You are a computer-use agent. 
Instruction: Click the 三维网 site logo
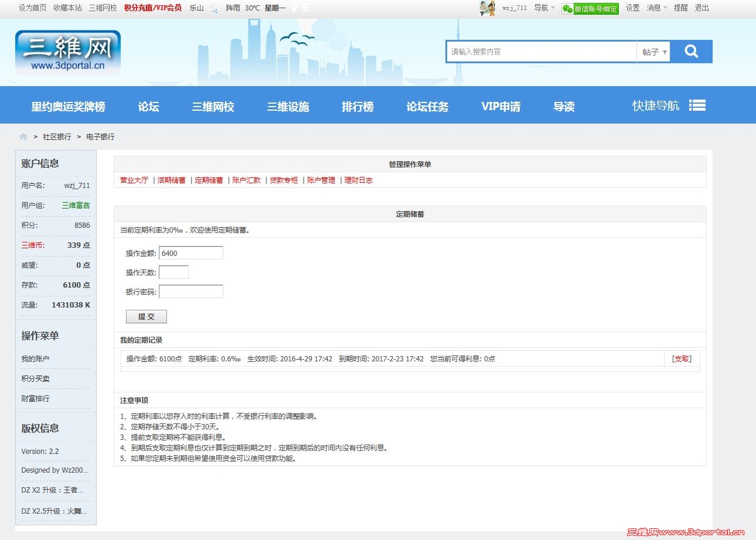(x=67, y=53)
